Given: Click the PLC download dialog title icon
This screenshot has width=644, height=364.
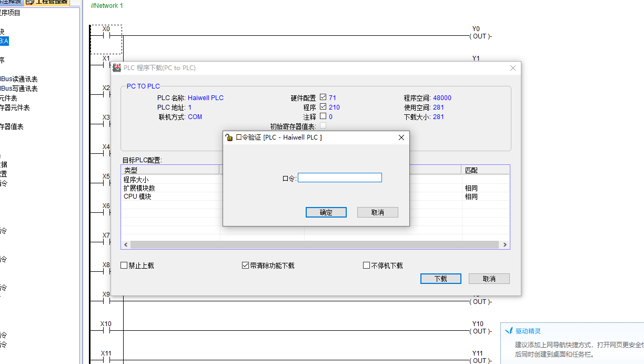Looking at the screenshot, I should [117, 68].
